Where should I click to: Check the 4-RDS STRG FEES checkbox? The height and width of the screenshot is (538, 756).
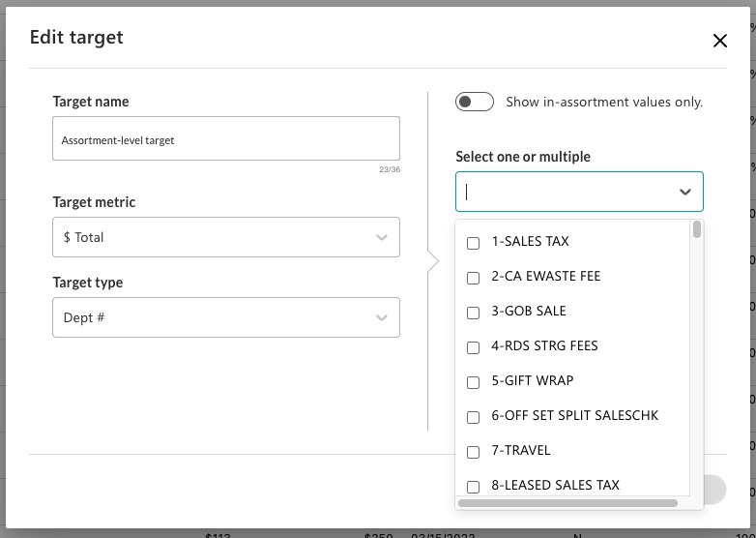tap(474, 347)
